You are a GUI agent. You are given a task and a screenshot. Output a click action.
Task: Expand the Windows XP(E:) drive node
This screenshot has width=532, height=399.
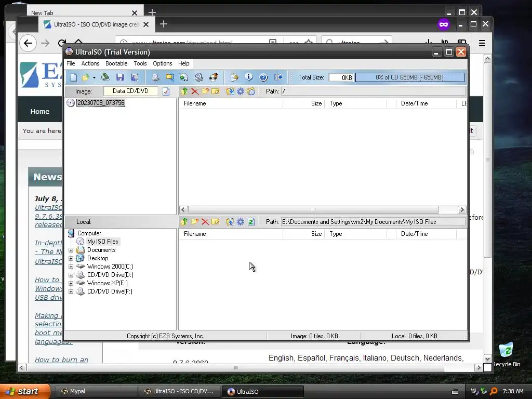[x=71, y=283]
